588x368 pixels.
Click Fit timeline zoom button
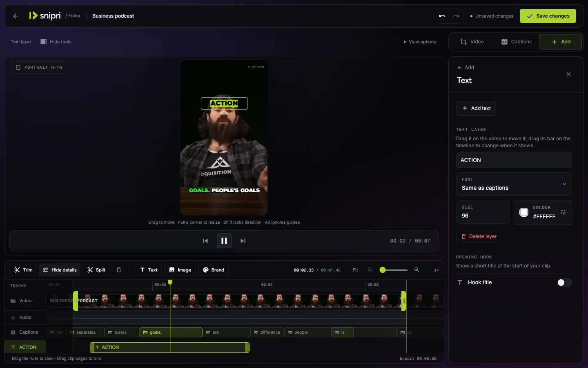pyautogui.click(x=355, y=270)
